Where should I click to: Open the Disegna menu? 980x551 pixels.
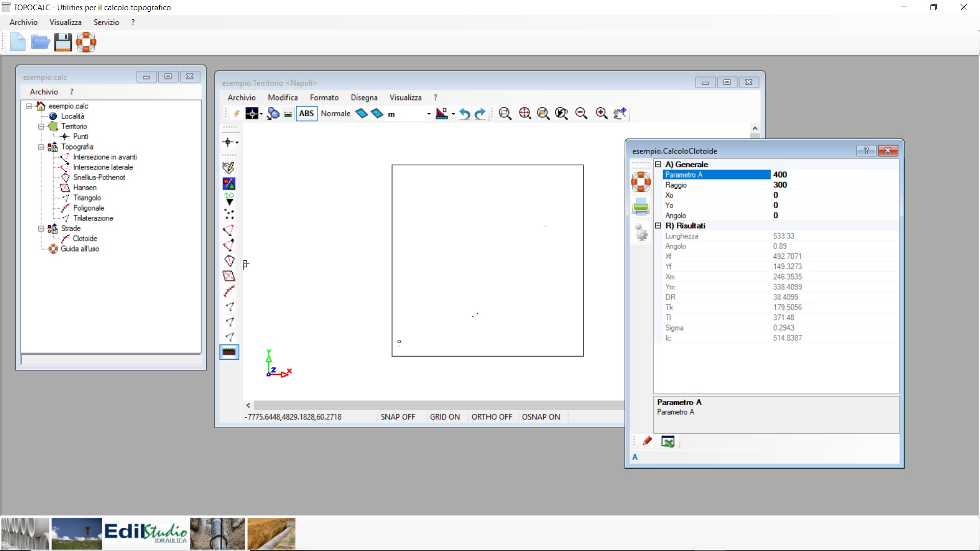[x=364, y=97]
